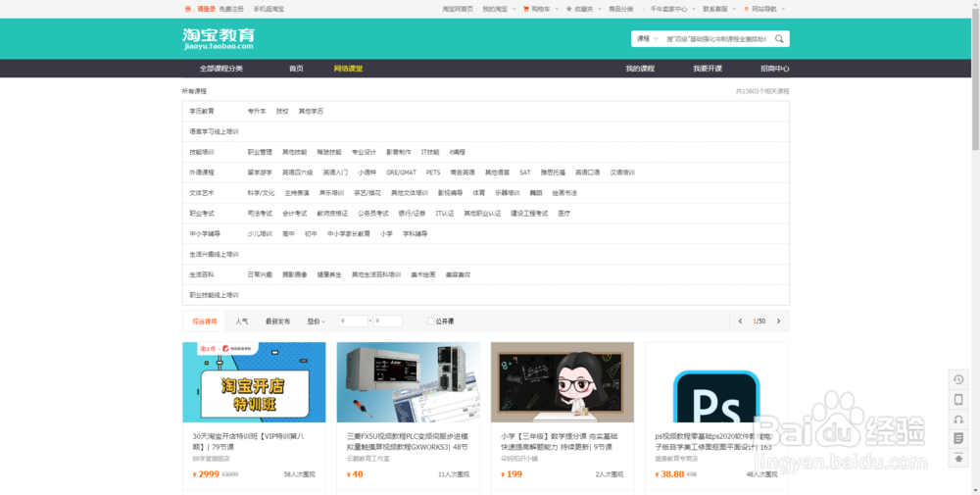
Task: Open the 小学三年级数学 course thumbnail
Action: pos(563,382)
